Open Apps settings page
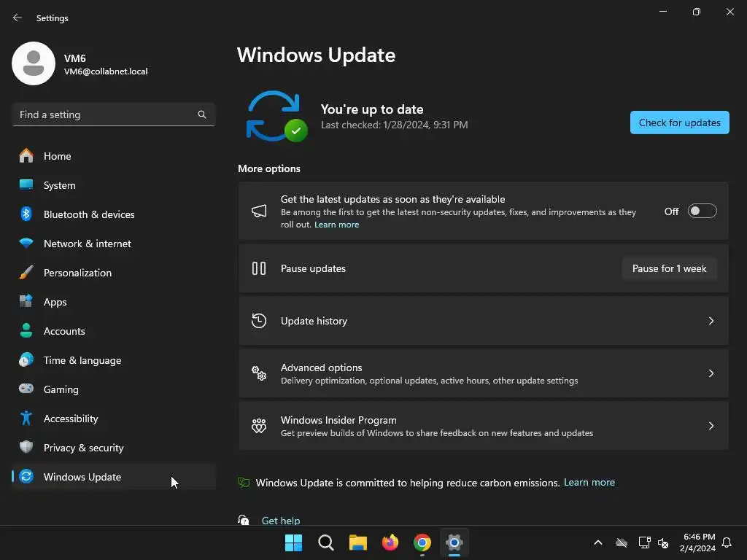747x560 pixels. 114,302
